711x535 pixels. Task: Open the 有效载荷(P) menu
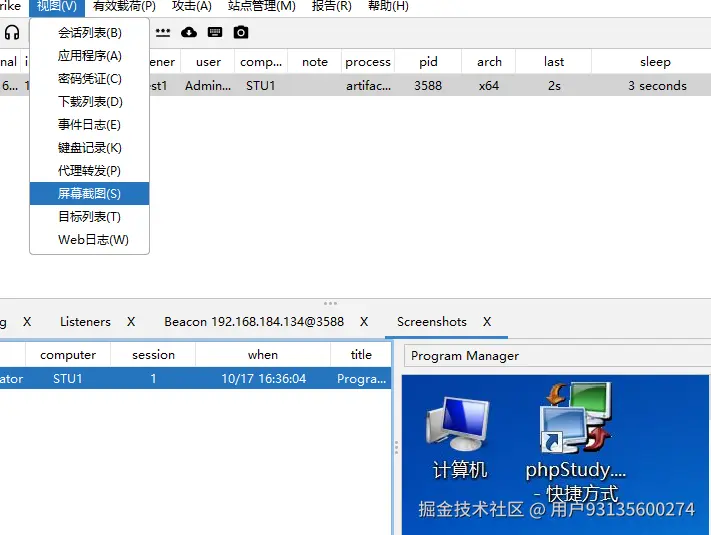(x=124, y=6)
